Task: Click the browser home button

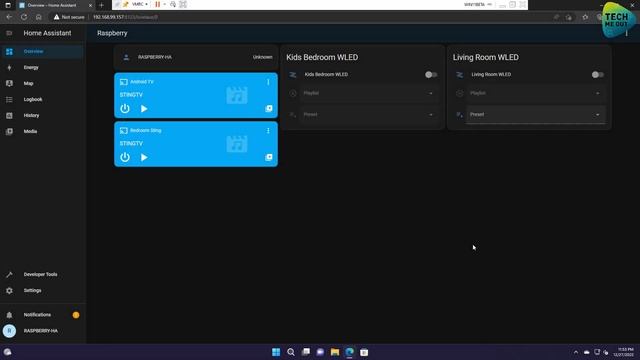Action: tap(39, 17)
